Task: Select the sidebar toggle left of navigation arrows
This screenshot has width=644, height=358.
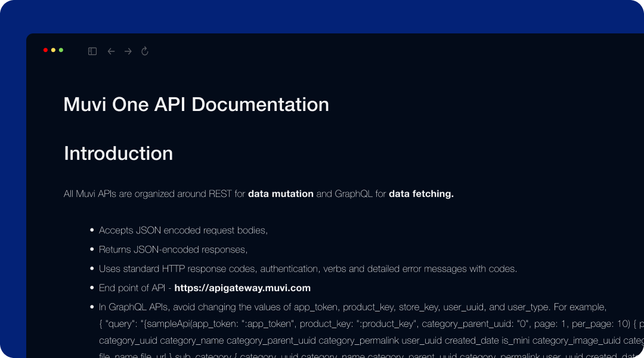Action: tap(92, 51)
